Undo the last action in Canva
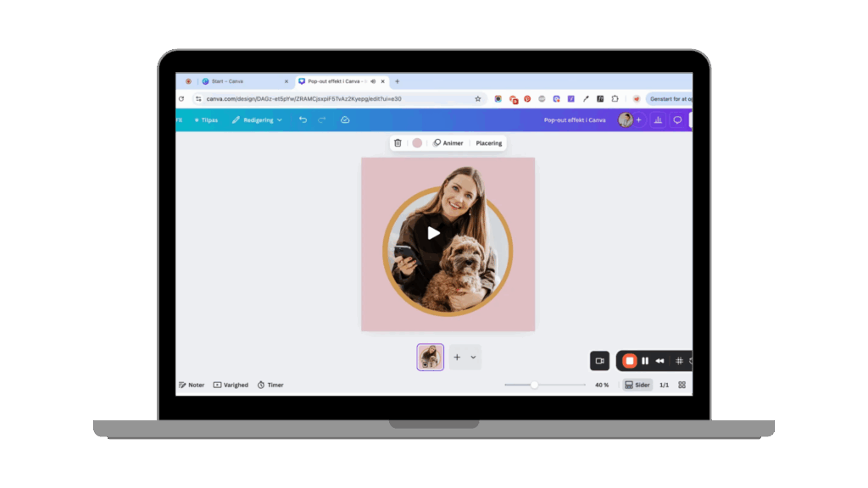The height and width of the screenshot is (488, 868). [x=303, y=120]
